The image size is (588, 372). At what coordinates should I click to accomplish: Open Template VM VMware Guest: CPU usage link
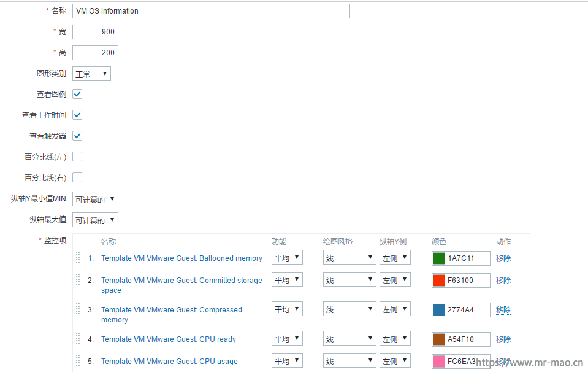(x=169, y=362)
